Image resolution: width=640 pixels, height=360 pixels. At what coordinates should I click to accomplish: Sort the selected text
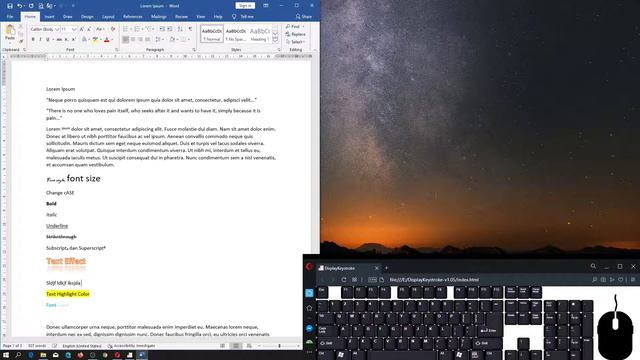click(x=180, y=29)
